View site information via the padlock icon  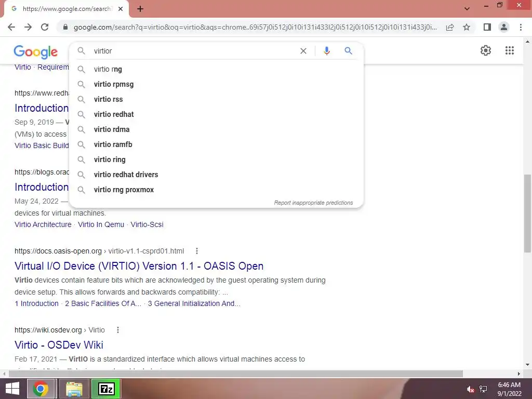click(65, 27)
